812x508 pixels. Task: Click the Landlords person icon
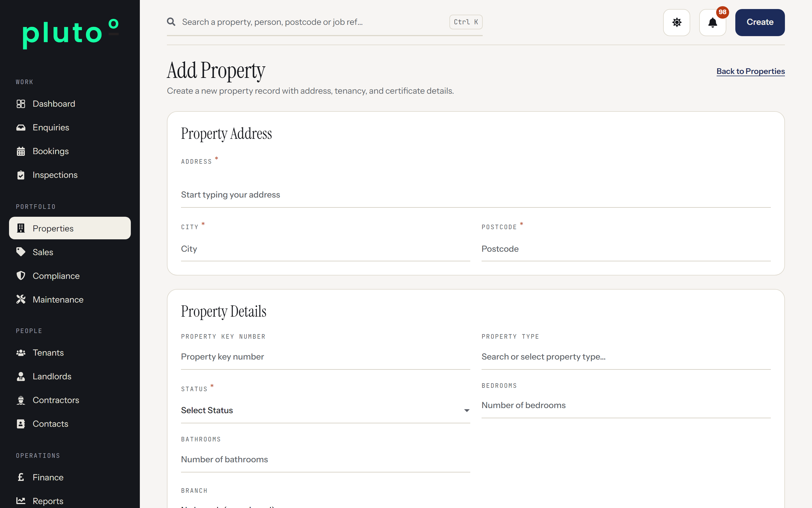click(x=21, y=376)
